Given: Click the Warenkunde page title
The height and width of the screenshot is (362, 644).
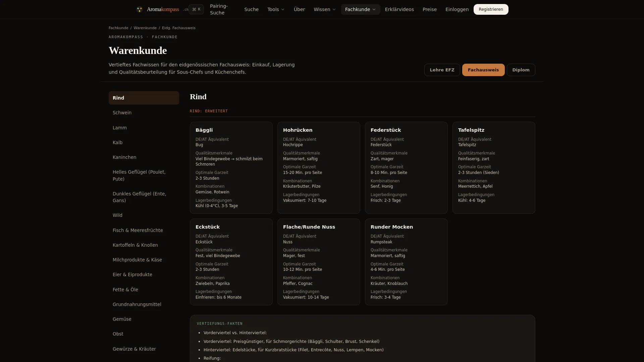Looking at the screenshot, I should [x=138, y=51].
